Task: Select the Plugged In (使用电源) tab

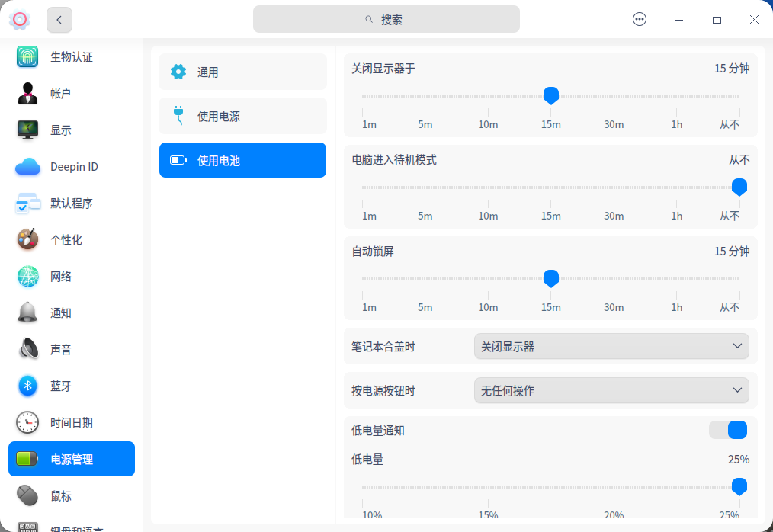Action: (x=242, y=117)
